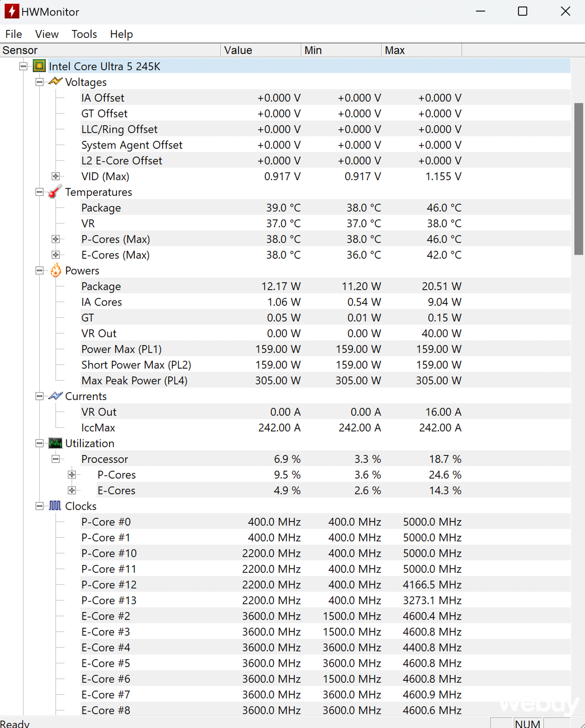Click the vertical scrollbar thumb
585x728 pixels.
pos(579,179)
